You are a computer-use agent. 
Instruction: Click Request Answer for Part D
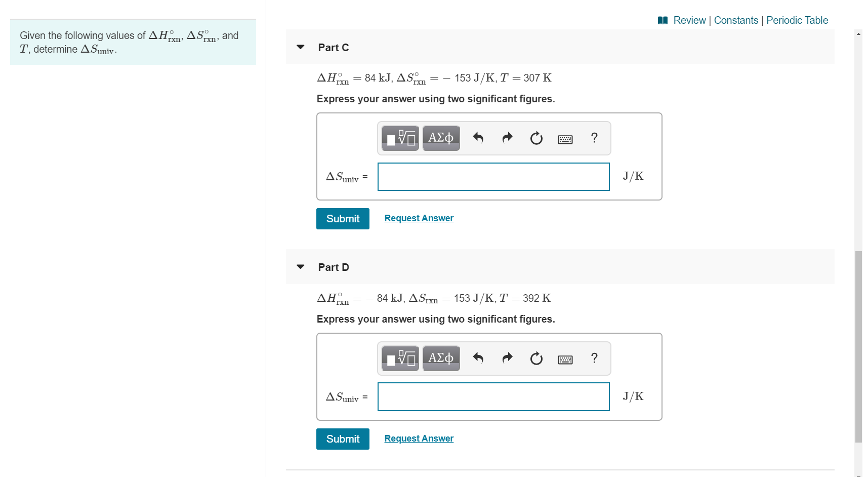pyautogui.click(x=419, y=438)
